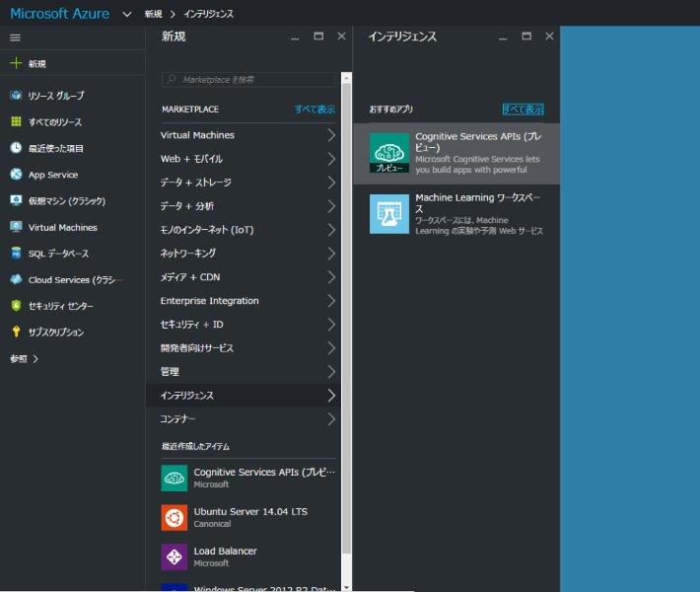Click the Virtual Machines sidebar icon
The width and height of the screenshot is (700, 592).
pos(16,227)
